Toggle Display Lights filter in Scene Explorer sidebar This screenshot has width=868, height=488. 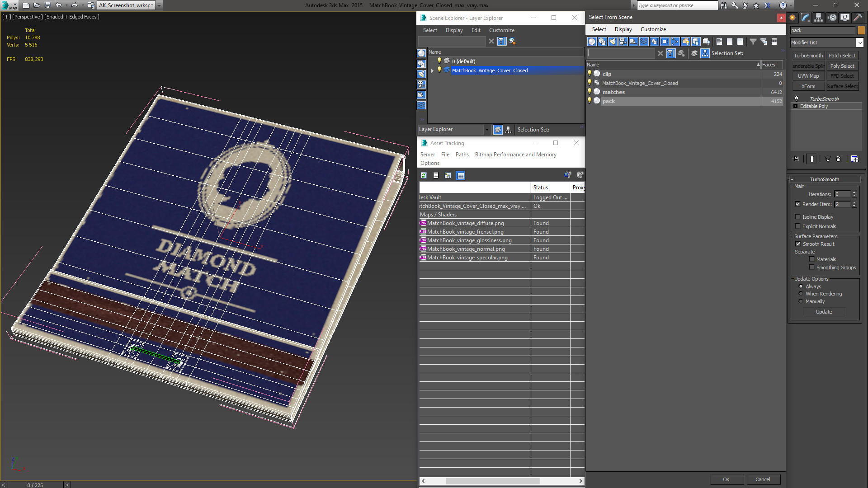point(421,74)
